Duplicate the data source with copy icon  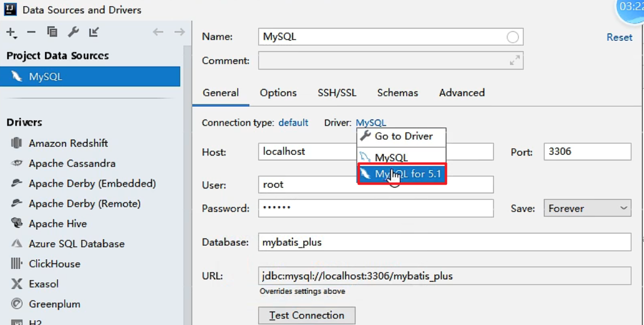pyautogui.click(x=52, y=32)
